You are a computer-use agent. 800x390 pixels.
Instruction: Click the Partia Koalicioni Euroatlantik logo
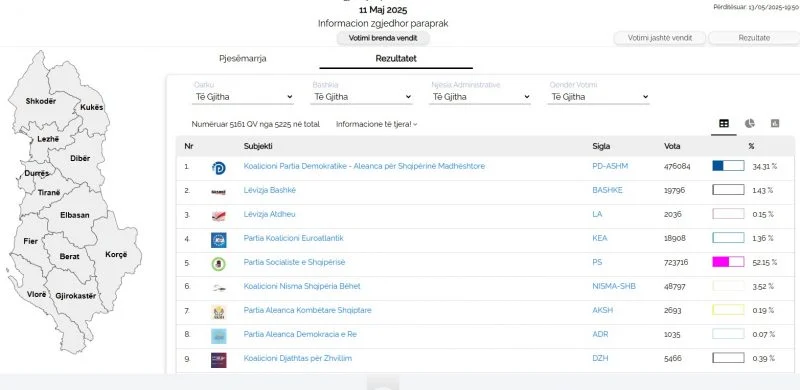(219, 240)
